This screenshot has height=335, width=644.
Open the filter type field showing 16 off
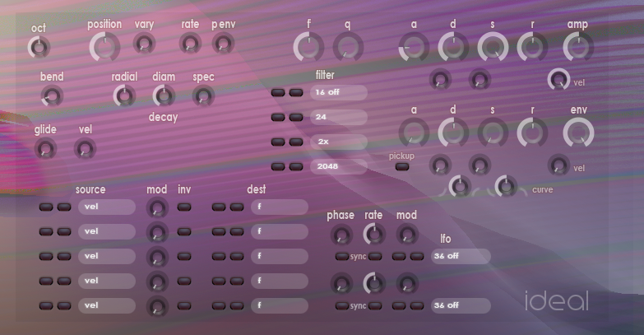tap(339, 92)
